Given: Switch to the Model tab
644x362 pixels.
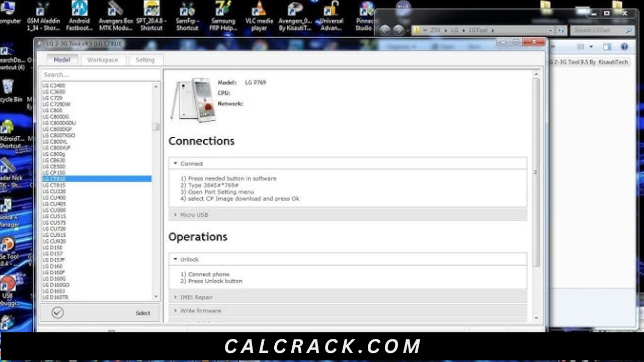Looking at the screenshot, I should (x=62, y=60).
